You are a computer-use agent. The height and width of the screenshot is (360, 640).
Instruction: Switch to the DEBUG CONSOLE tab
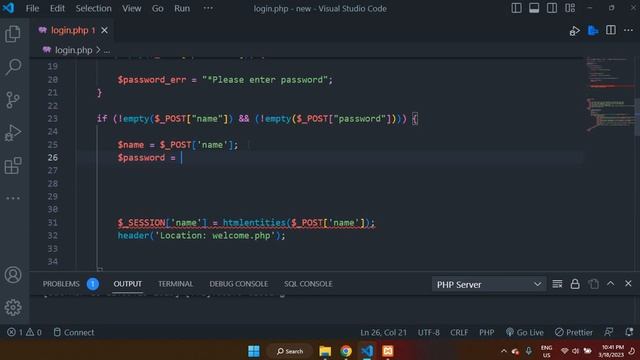pos(239,284)
